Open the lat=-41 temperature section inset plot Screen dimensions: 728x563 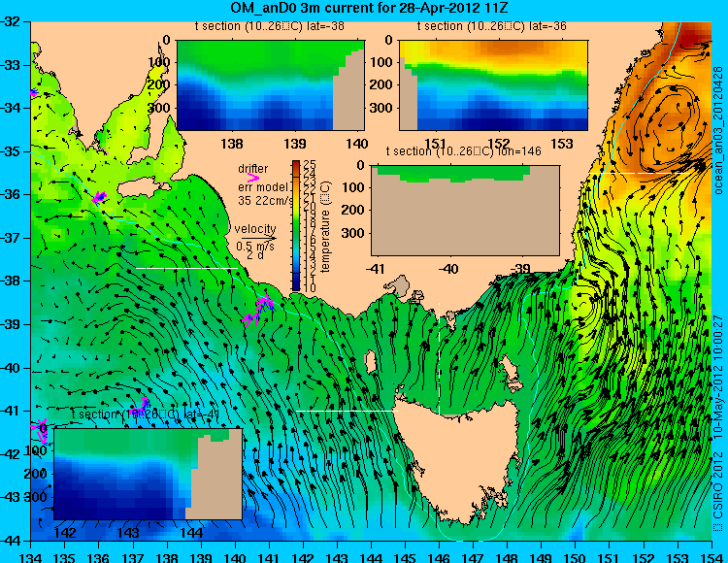[x=149, y=474]
